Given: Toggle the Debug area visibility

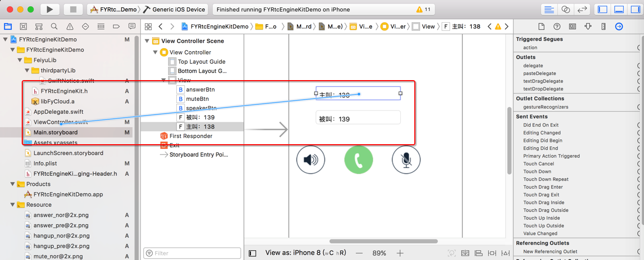Looking at the screenshot, I should click(x=619, y=9).
